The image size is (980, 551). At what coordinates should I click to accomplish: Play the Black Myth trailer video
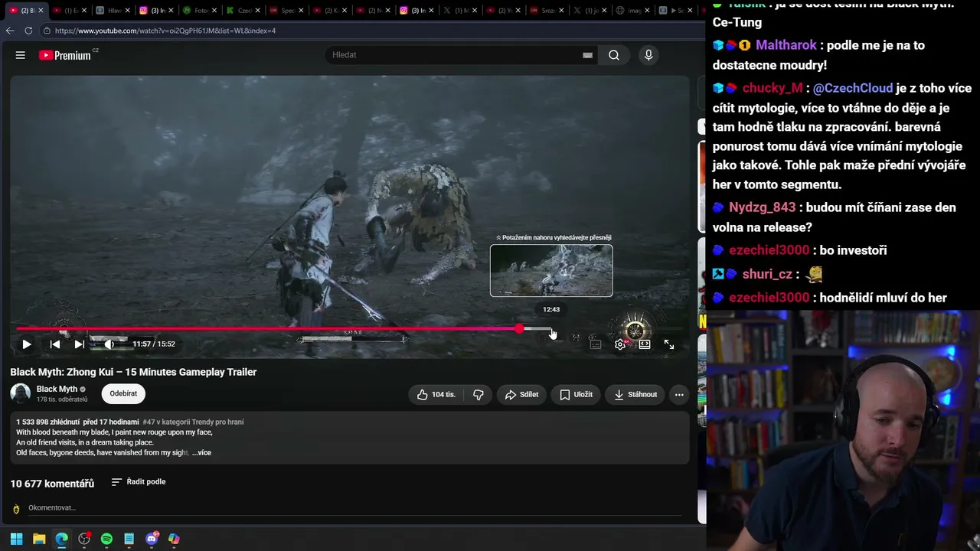coord(27,344)
